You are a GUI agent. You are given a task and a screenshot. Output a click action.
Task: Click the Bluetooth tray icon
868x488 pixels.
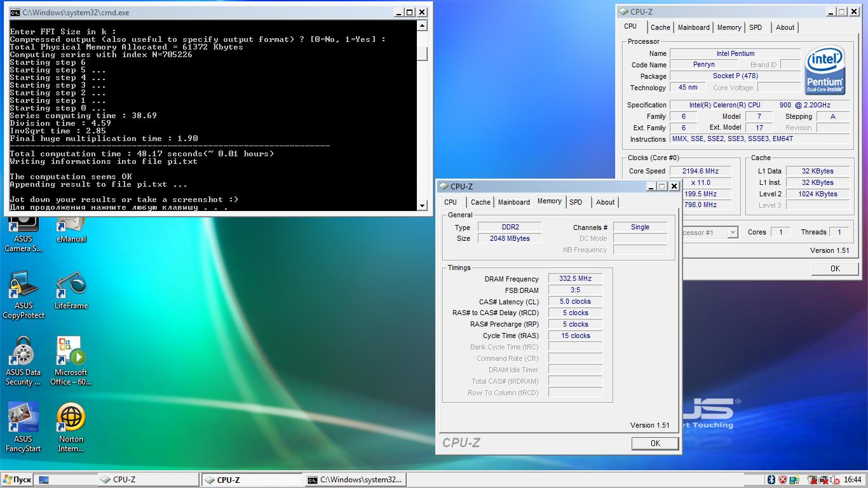click(771, 480)
